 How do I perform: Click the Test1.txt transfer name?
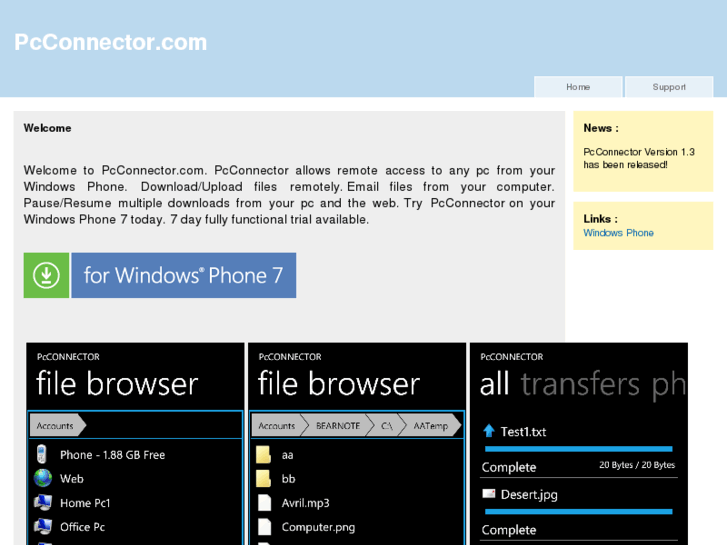523,432
